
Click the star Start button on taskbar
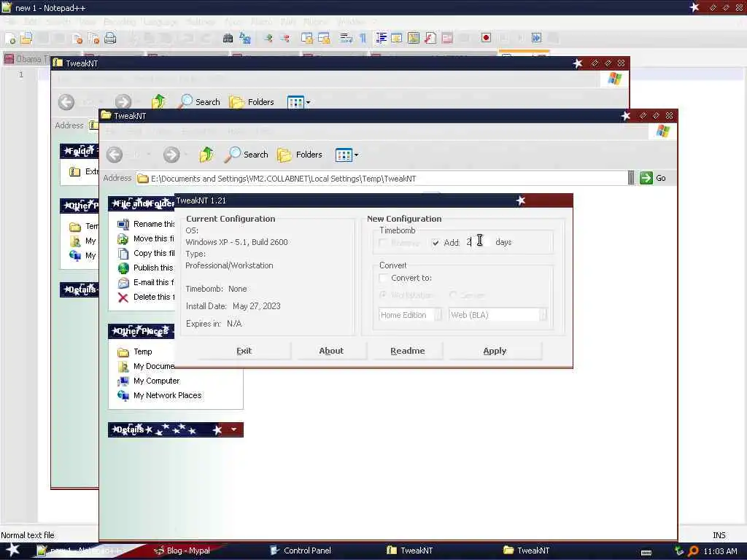point(12,550)
